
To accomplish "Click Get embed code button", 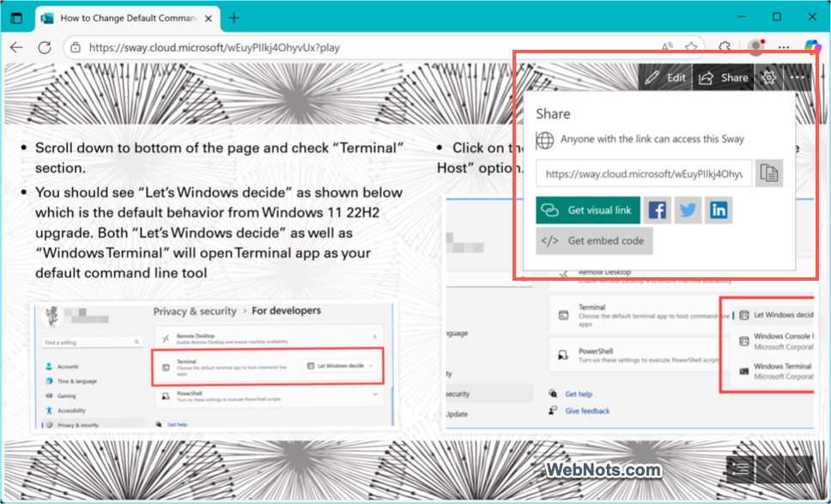I will click(594, 240).
